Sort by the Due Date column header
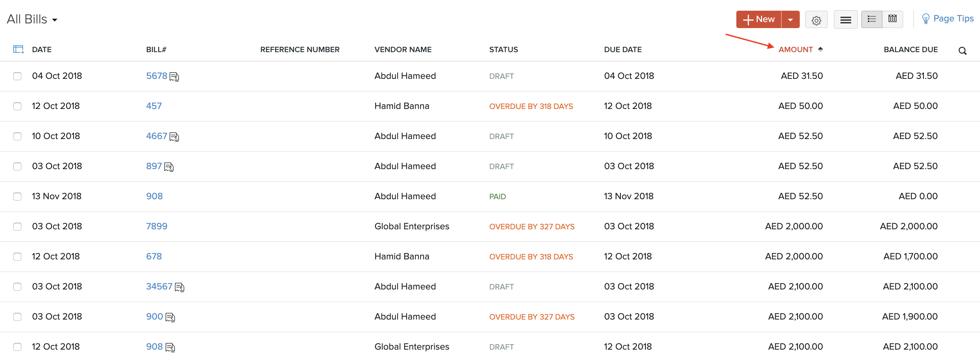This screenshot has height=361, width=980. click(x=623, y=49)
